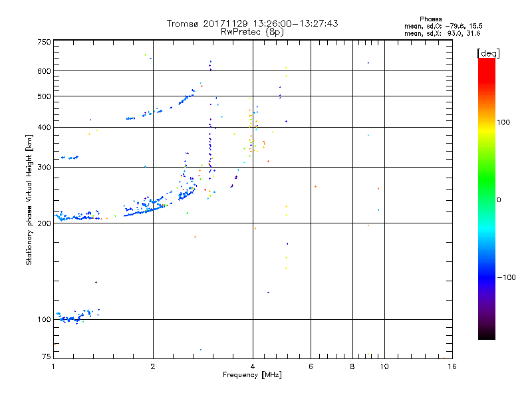Click the frequency axis tick "2"
Image resolution: width=532 pixels, height=399 pixels.
coord(153,366)
